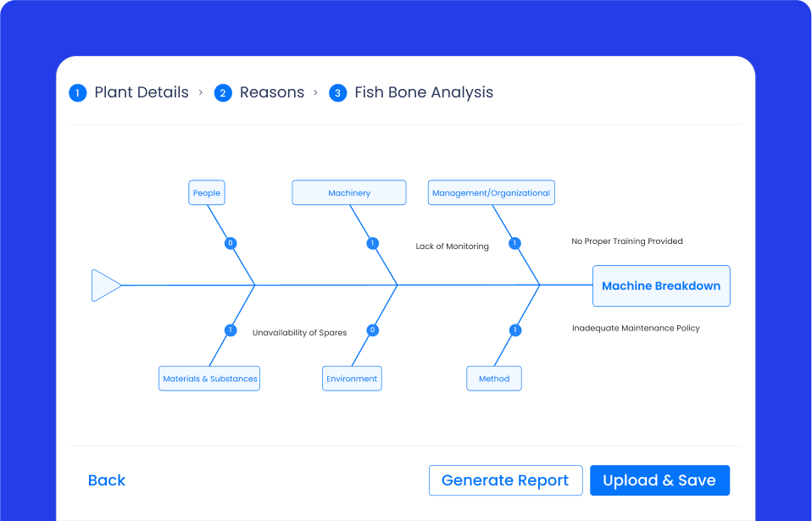Navigate to the Reasons step

click(272, 92)
